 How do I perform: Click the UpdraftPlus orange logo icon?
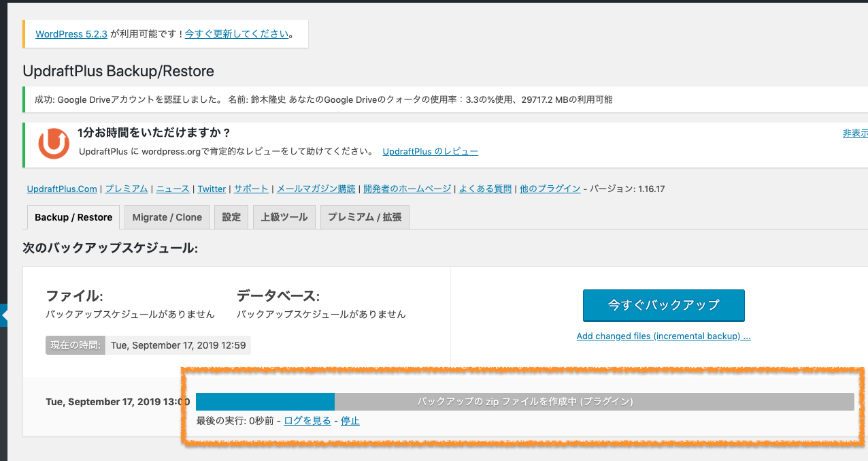click(x=54, y=144)
